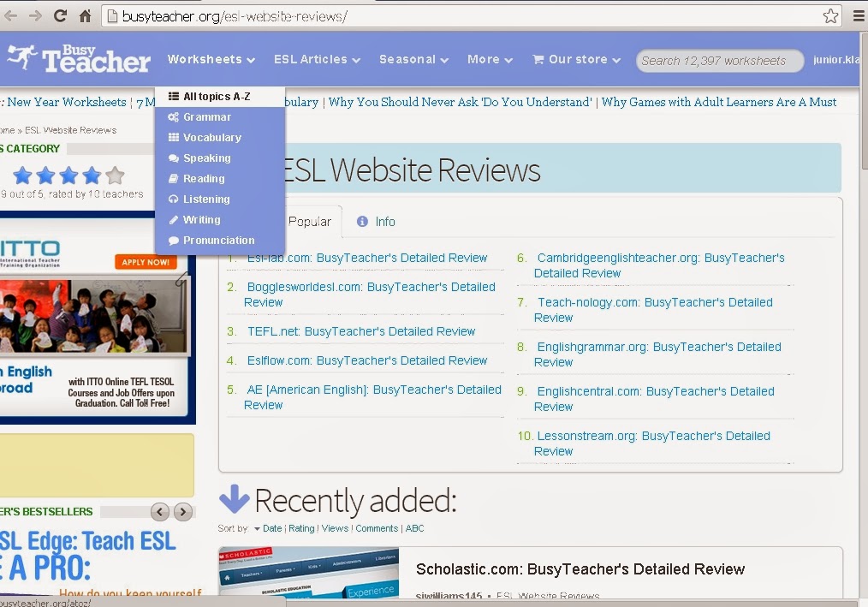The width and height of the screenshot is (868, 607).
Task: Click New Year Worksheets ticker link
Action: tap(67, 102)
